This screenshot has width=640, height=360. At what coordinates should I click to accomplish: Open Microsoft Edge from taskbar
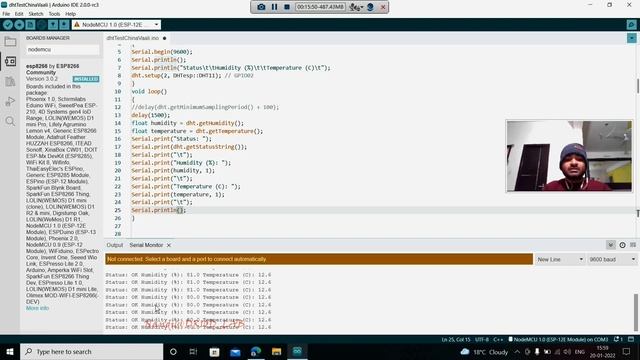pos(256,351)
